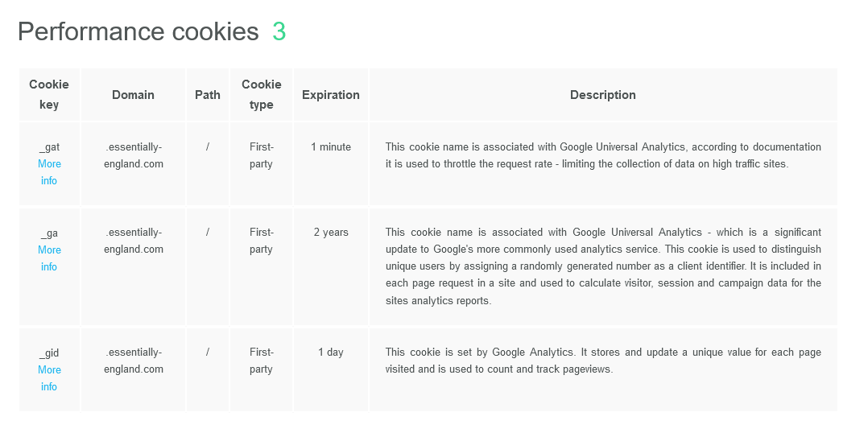
Task: Click the _gat description about throttling request rate
Action: pyautogui.click(x=603, y=155)
